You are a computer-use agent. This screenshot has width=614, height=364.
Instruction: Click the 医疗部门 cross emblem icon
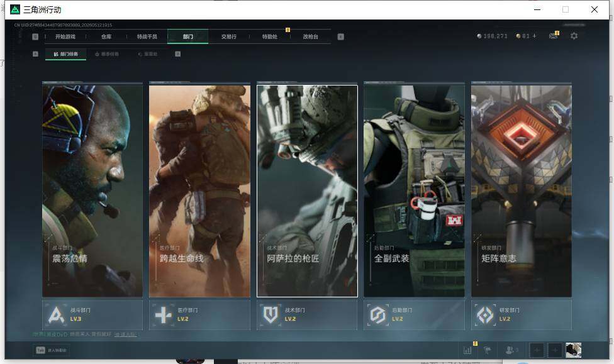164,315
